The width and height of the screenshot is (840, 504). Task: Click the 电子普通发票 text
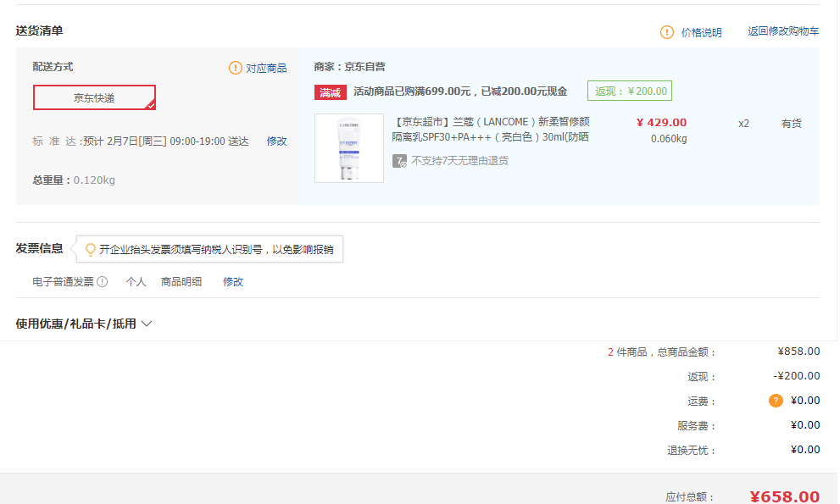click(63, 281)
